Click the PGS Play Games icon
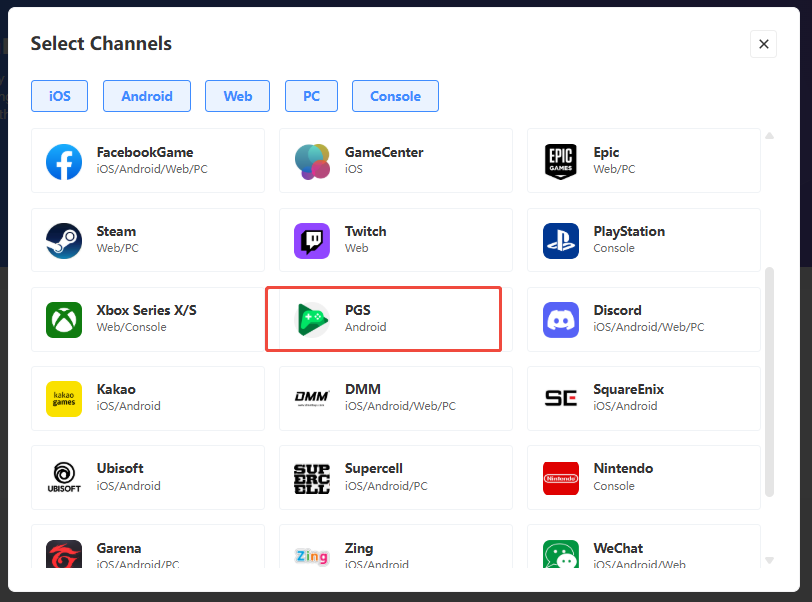Image resolution: width=812 pixels, height=602 pixels. (312, 320)
